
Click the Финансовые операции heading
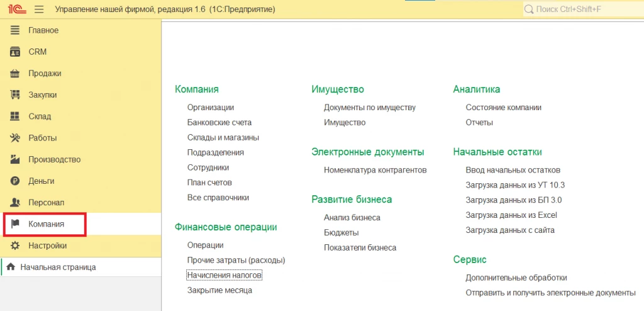click(226, 227)
